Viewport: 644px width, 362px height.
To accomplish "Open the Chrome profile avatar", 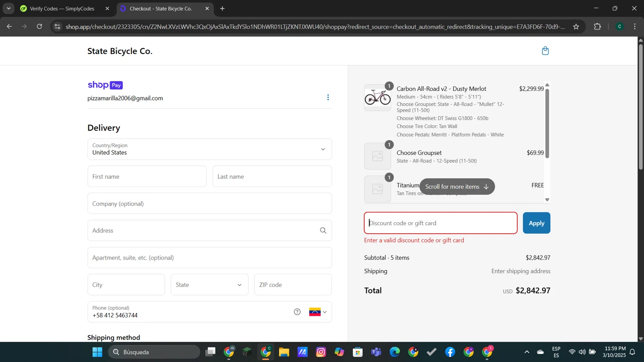I will coord(620,27).
